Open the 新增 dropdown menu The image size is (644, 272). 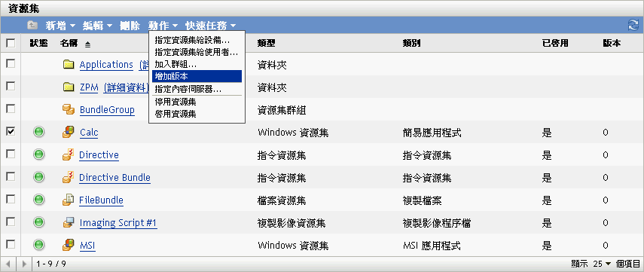[x=60, y=26]
